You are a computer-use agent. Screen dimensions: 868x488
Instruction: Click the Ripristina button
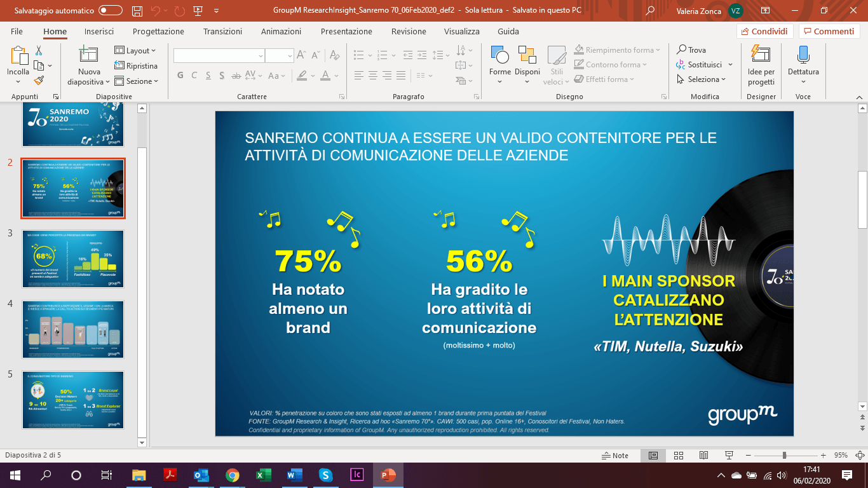136,66
